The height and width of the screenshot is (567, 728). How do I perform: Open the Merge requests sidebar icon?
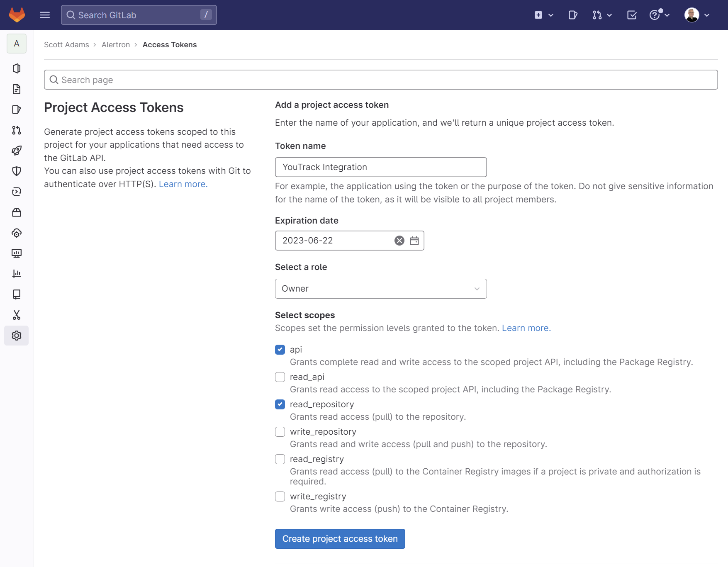pos(17,130)
